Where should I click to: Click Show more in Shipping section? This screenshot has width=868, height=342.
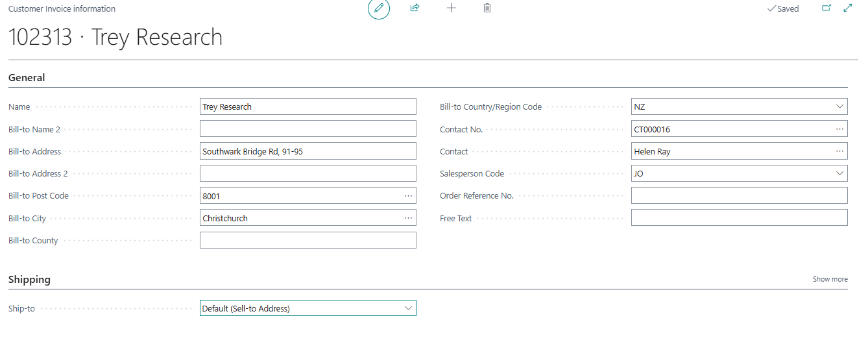pyautogui.click(x=830, y=279)
